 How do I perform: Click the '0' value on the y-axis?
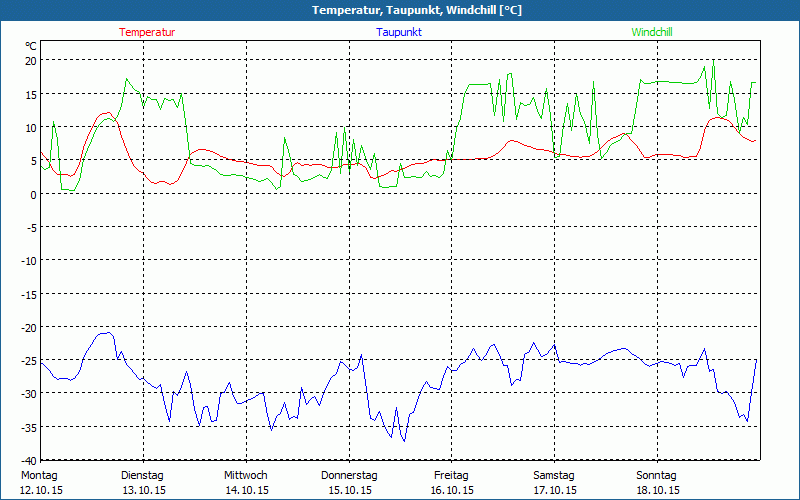click(x=34, y=194)
